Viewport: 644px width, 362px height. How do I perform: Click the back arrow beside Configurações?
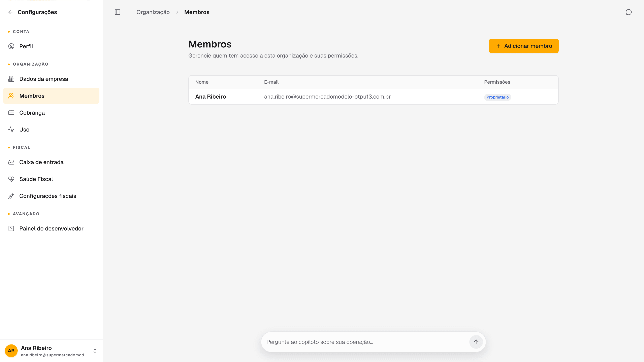(x=10, y=12)
